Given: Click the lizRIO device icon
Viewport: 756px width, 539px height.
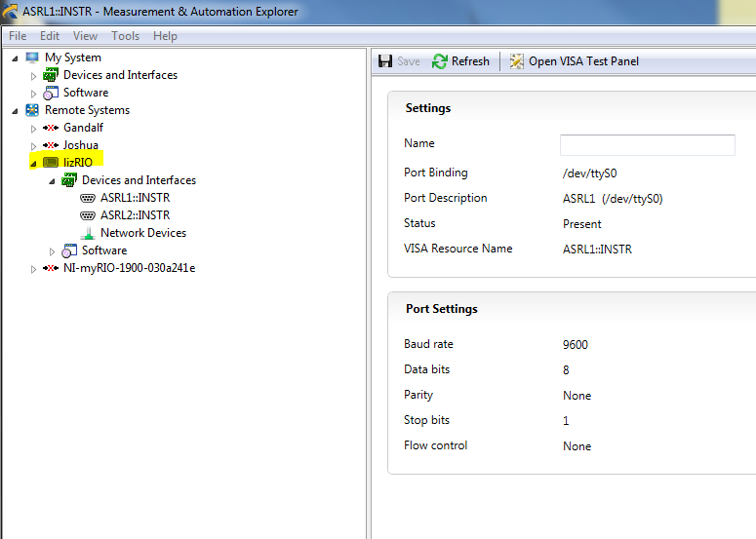Looking at the screenshot, I should coord(51,163).
